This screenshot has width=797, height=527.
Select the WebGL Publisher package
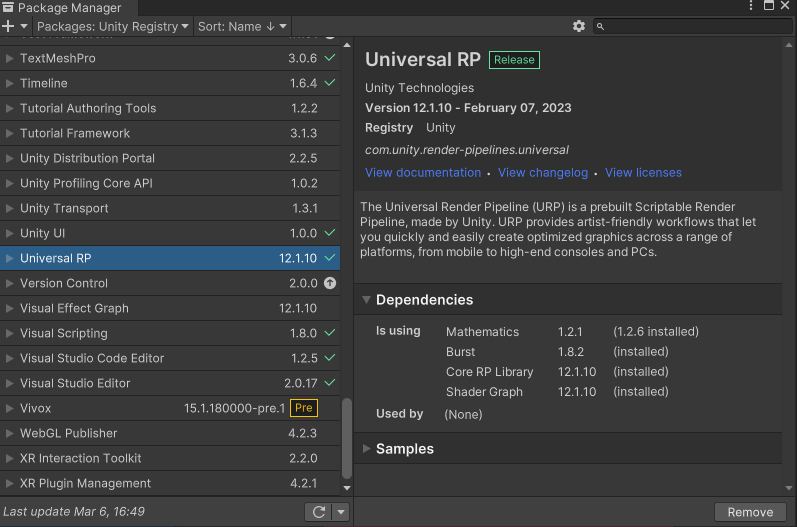(170, 433)
